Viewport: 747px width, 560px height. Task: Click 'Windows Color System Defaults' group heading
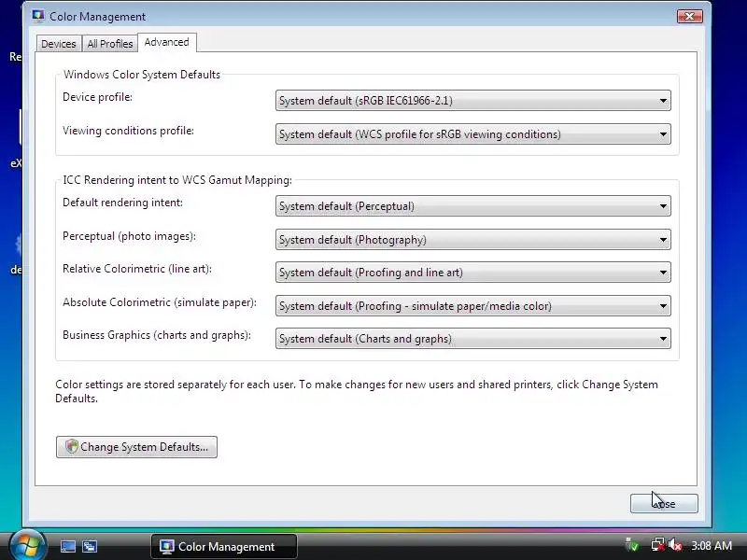click(x=142, y=75)
